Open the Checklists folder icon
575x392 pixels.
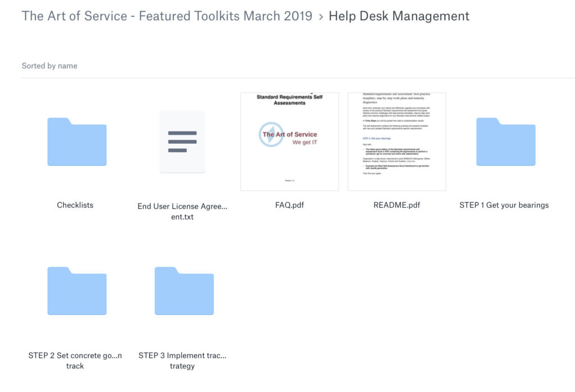pyautogui.click(x=77, y=142)
